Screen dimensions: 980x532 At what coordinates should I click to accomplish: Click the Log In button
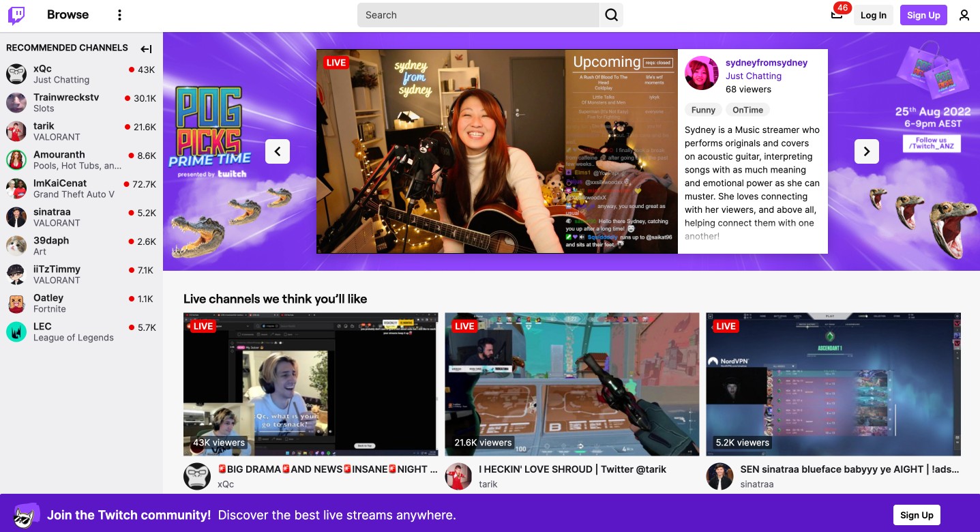pos(874,15)
